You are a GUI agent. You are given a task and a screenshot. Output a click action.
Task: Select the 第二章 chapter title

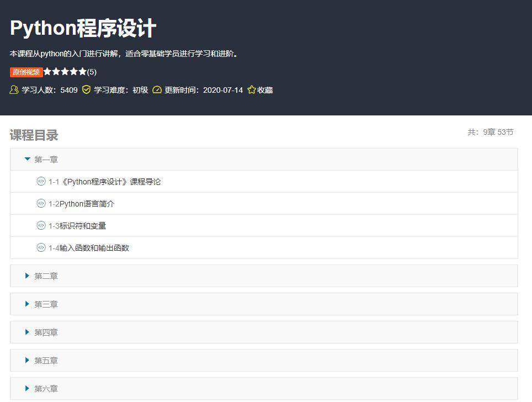pos(46,276)
